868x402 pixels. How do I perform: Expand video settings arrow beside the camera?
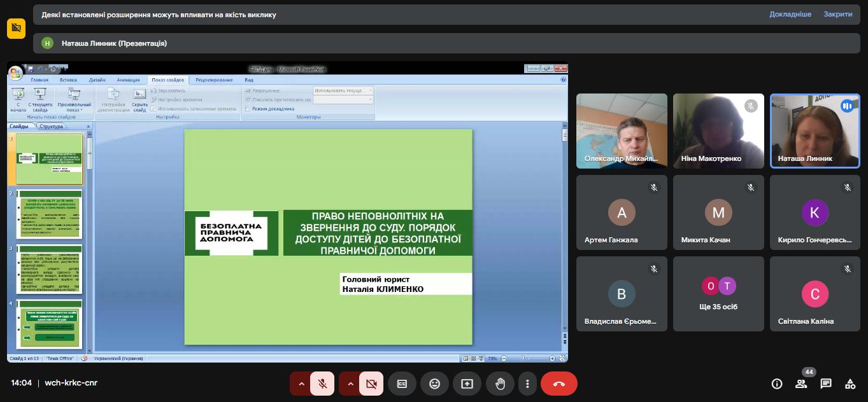pos(350,384)
